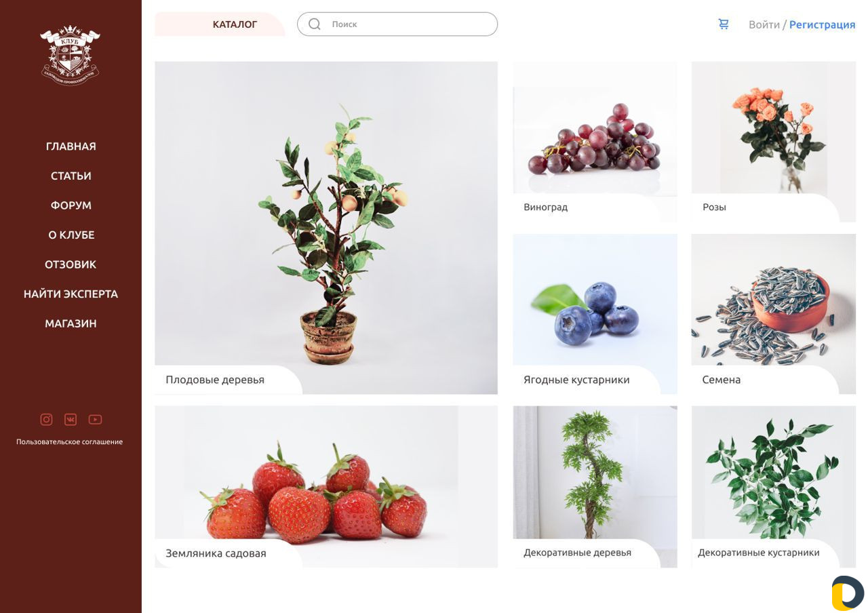Viewport: 868px width, 613px height.
Task: Click the magnifier icon in search field
Action: (315, 24)
